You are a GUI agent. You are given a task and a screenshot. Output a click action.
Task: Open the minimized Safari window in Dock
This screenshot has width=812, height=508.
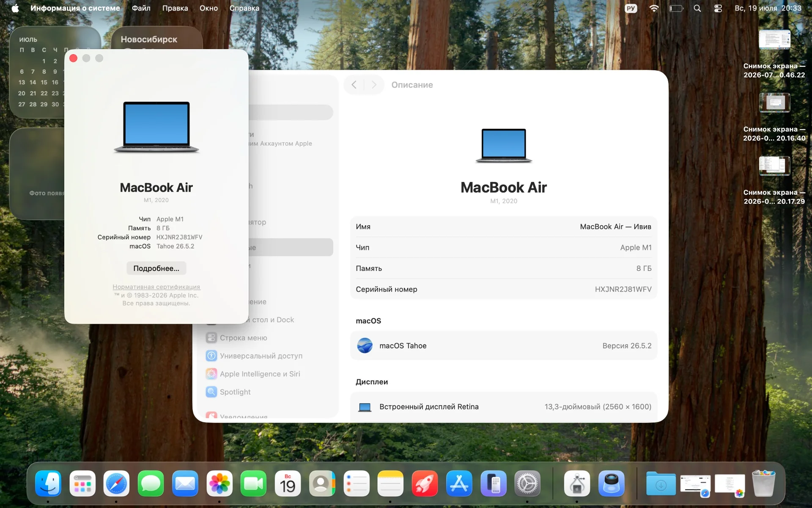tap(695, 484)
